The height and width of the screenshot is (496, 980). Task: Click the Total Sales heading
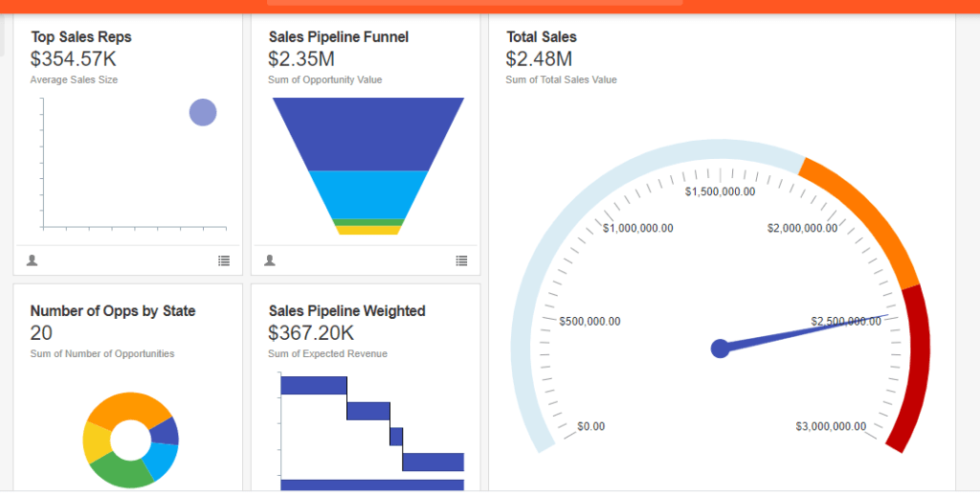[542, 37]
